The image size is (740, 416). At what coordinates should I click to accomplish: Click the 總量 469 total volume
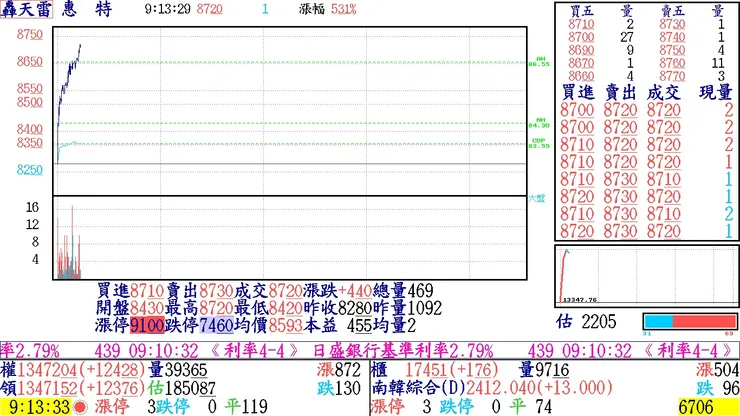[x=403, y=290]
